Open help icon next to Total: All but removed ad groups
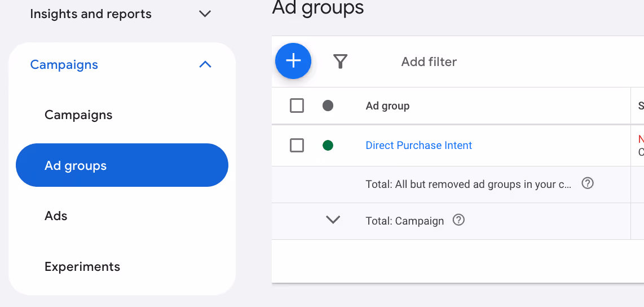The height and width of the screenshot is (307, 644). 588,183
